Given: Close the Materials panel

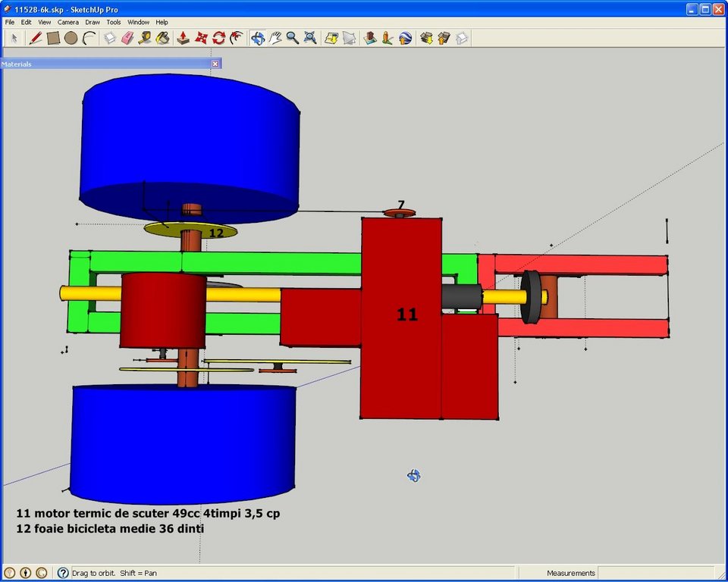Looking at the screenshot, I should point(215,64).
